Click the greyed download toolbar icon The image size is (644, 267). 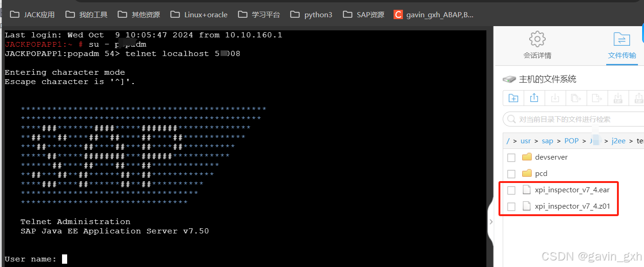[x=555, y=98]
